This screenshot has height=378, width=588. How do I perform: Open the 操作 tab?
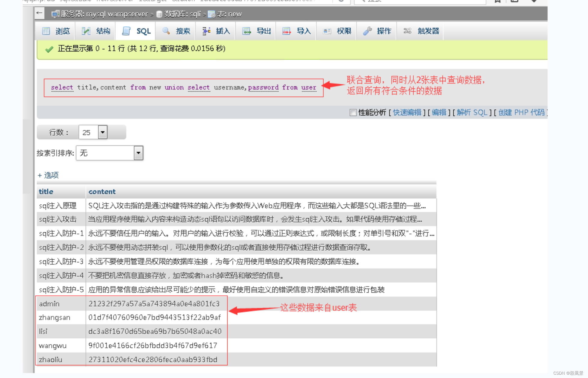coord(376,31)
